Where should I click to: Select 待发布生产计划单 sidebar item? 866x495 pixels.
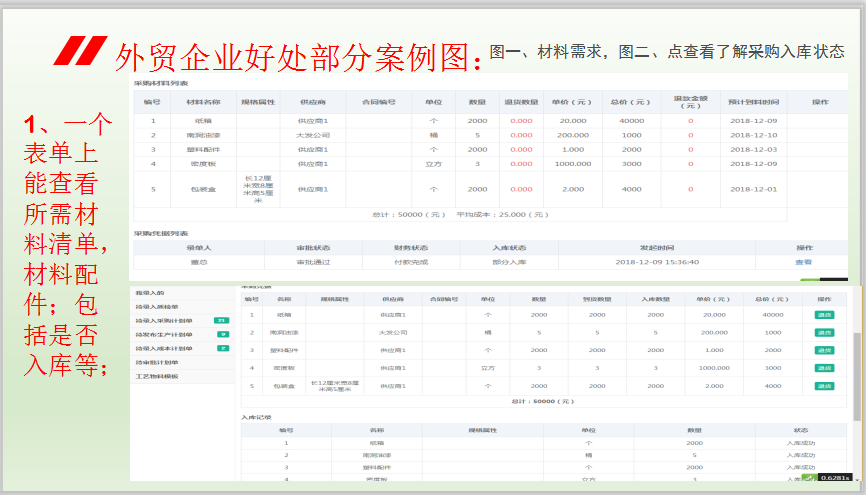(163, 334)
